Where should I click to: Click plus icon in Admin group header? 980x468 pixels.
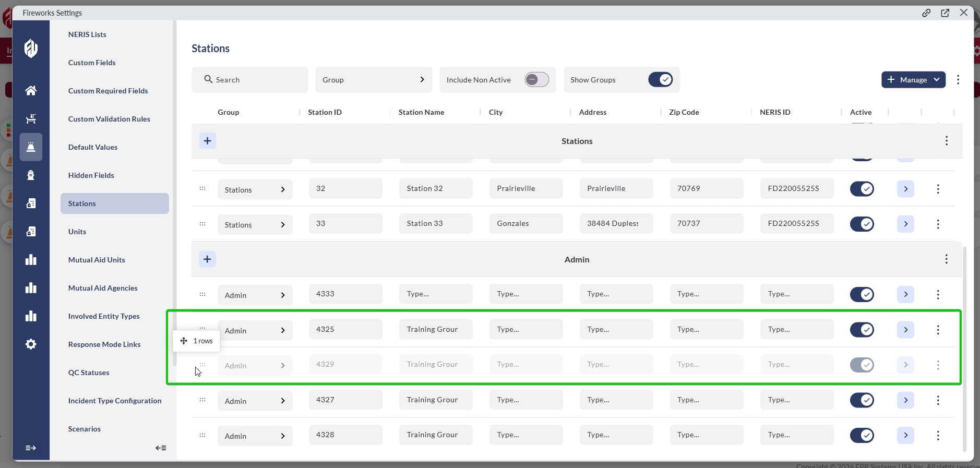pyautogui.click(x=207, y=259)
